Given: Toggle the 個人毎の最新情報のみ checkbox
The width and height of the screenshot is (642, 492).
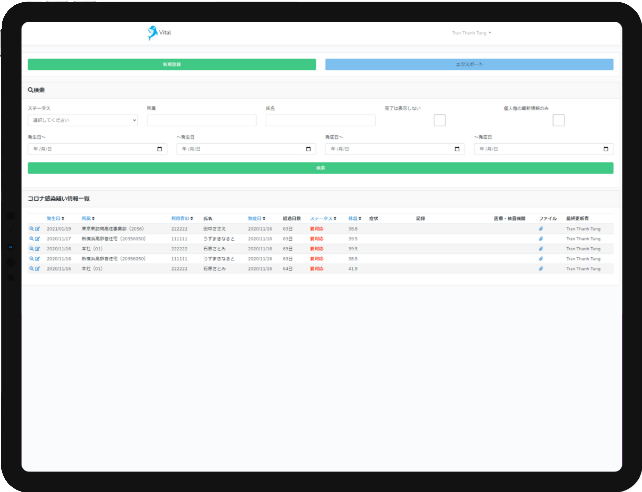Looking at the screenshot, I should point(558,121).
